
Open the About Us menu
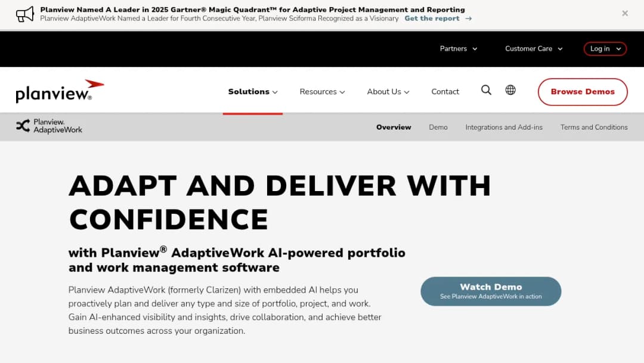pyautogui.click(x=388, y=92)
